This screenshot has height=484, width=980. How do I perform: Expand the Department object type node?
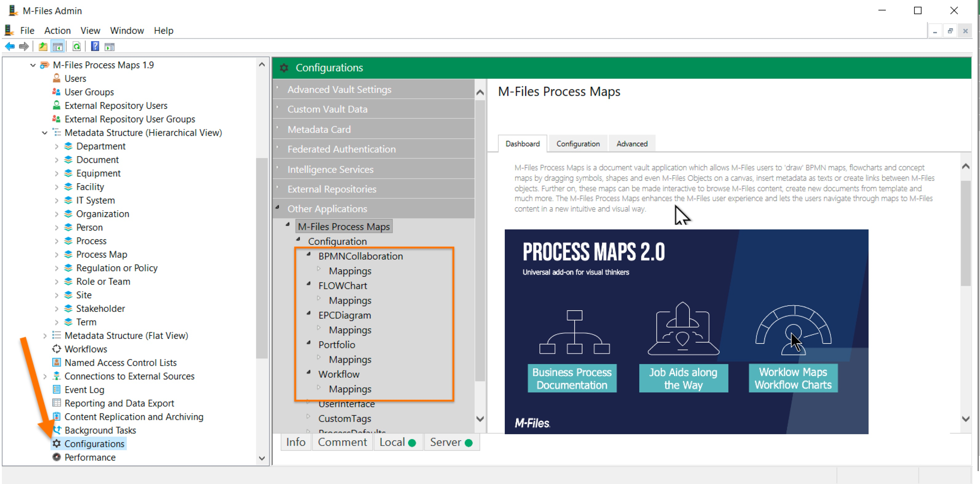(x=56, y=146)
